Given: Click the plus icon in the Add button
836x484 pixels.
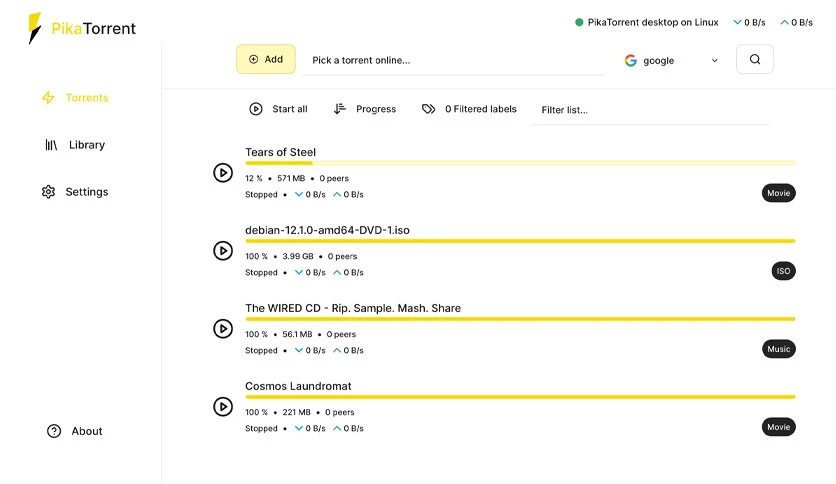Looking at the screenshot, I should 254,59.
